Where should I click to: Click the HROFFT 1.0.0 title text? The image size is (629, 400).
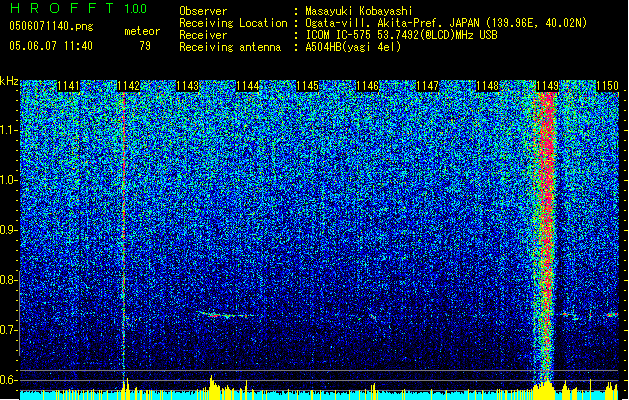pyautogui.click(x=79, y=8)
